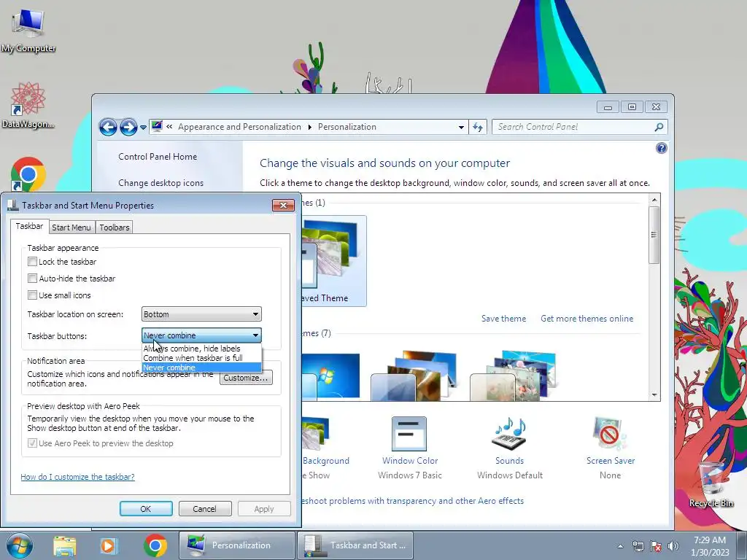Close Taskbar and Start Menu Properties dialog
This screenshot has width=747, height=560.
pos(284,205)
